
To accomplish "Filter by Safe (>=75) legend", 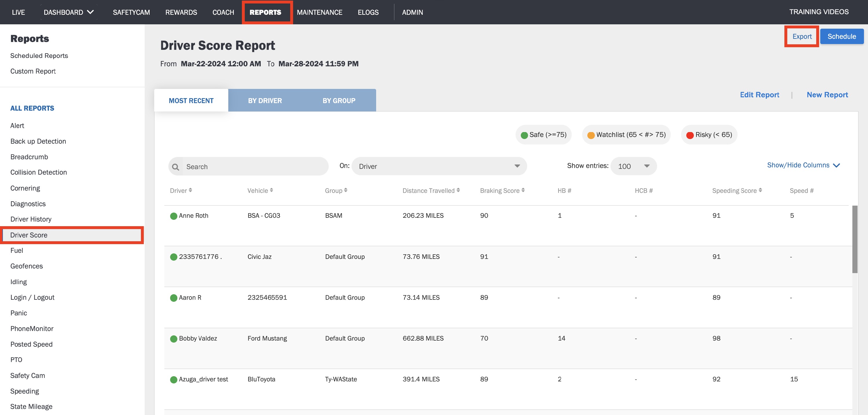I will (x=543, y=135).
